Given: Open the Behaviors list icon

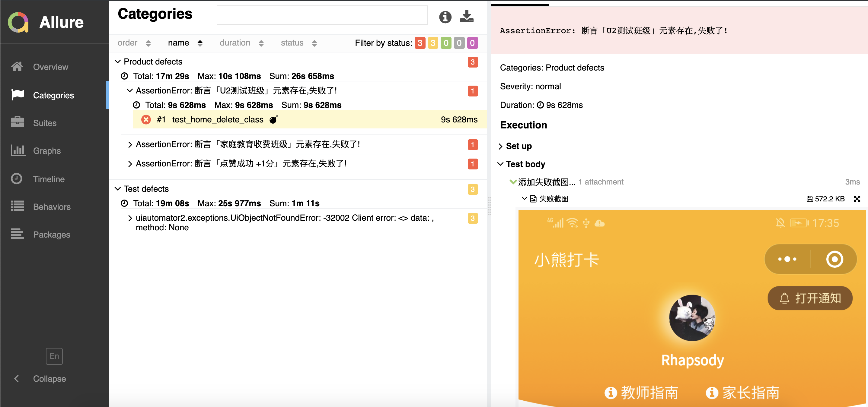Looking at the screenshot, I should pos(18,206).
